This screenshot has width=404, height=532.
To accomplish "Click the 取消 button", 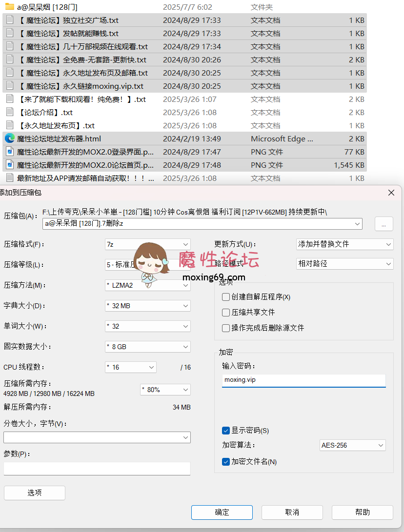I will [x=292, y=512].
